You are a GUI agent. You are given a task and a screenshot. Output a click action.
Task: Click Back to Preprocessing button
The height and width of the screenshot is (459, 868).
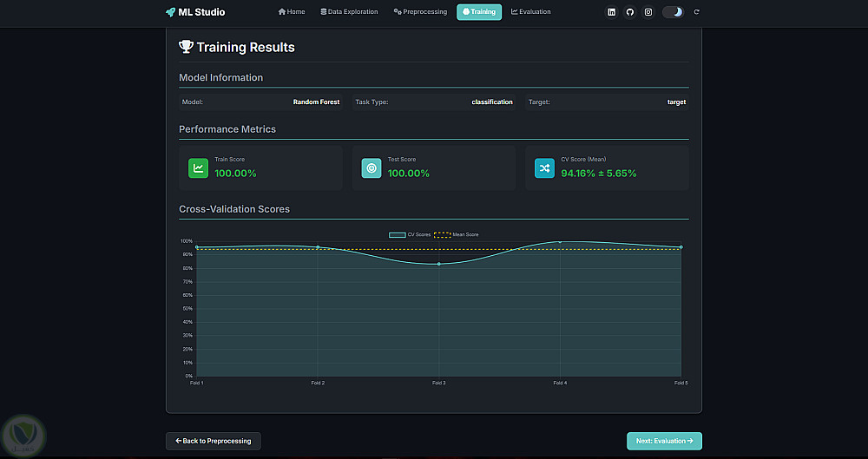click(x=214, y=442)
